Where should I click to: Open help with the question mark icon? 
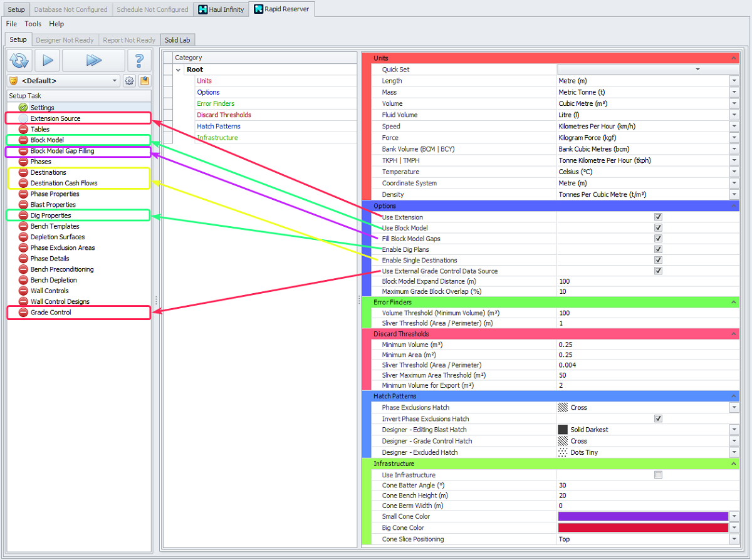[139, 61]
